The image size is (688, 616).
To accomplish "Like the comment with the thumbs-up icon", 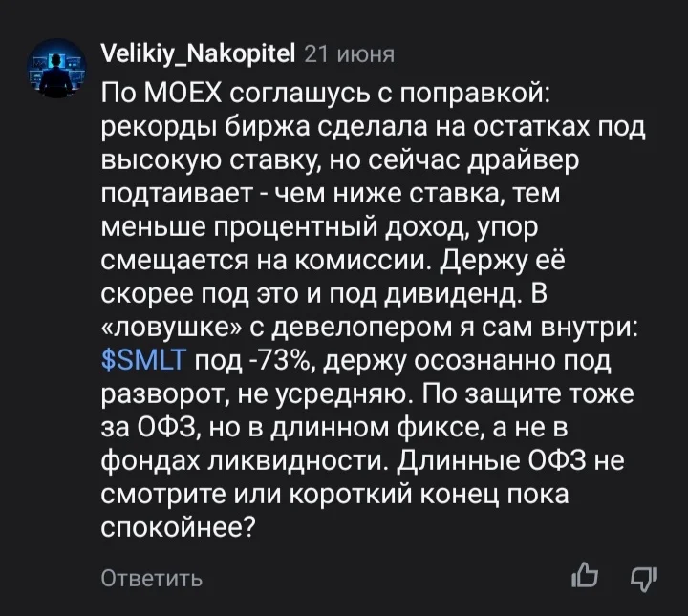I will coord(585,575).
